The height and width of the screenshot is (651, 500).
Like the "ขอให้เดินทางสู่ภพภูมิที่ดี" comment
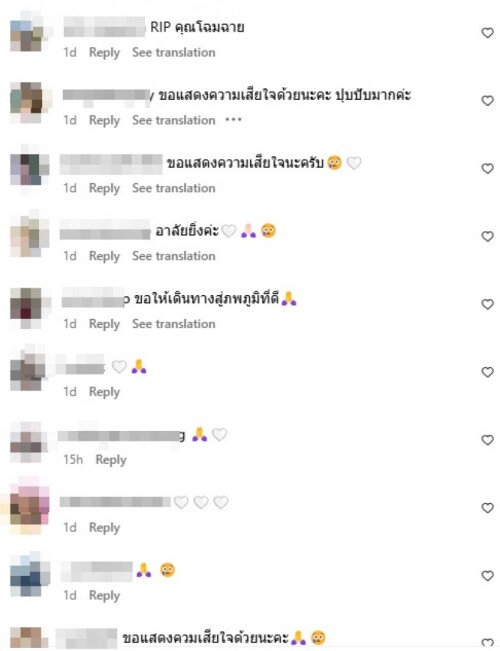click(x=487, y=304)
